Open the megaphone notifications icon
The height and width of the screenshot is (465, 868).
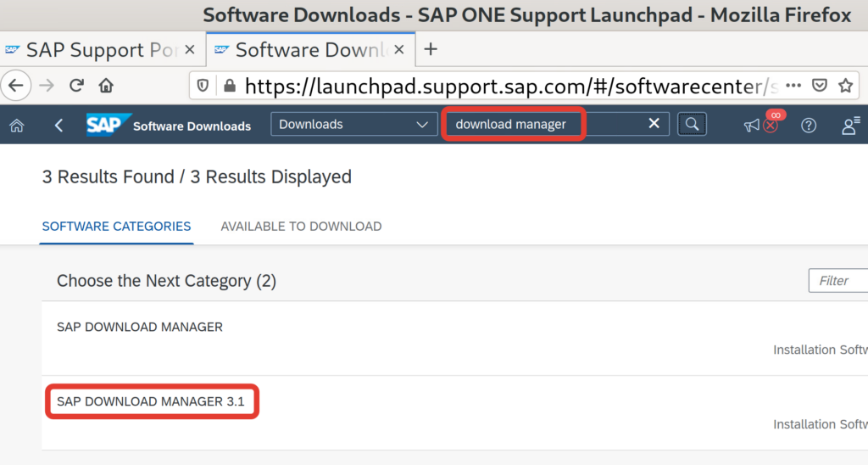752,126
